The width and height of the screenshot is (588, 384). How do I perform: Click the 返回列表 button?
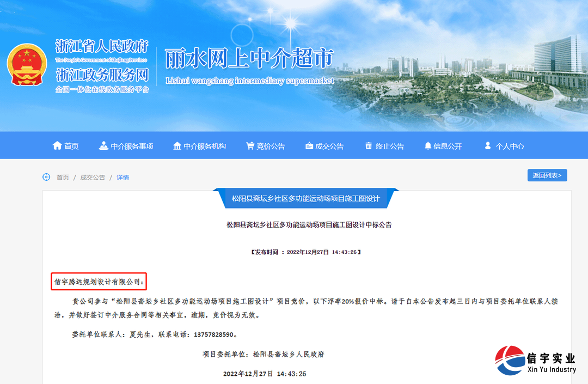pos(547,175)
